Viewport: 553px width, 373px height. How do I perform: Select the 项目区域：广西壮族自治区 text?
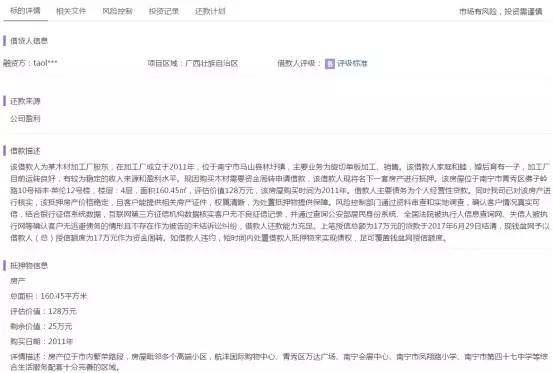tap(193, 63)
